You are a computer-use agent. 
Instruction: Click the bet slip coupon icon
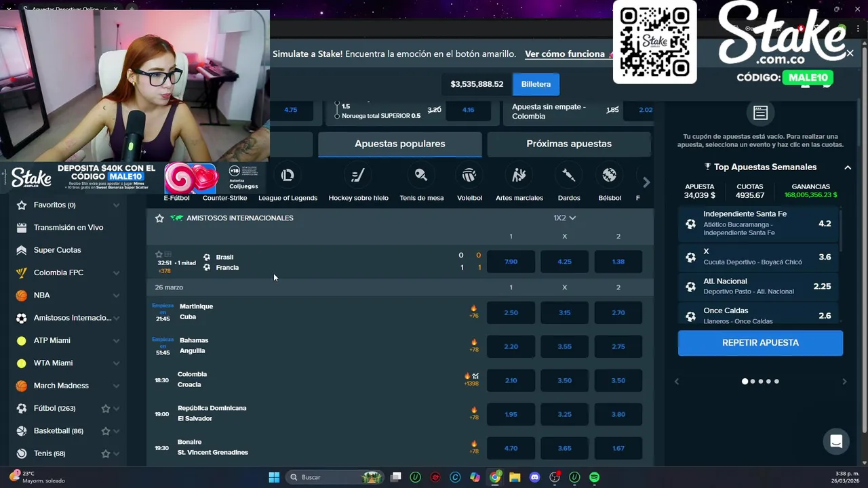760,113
